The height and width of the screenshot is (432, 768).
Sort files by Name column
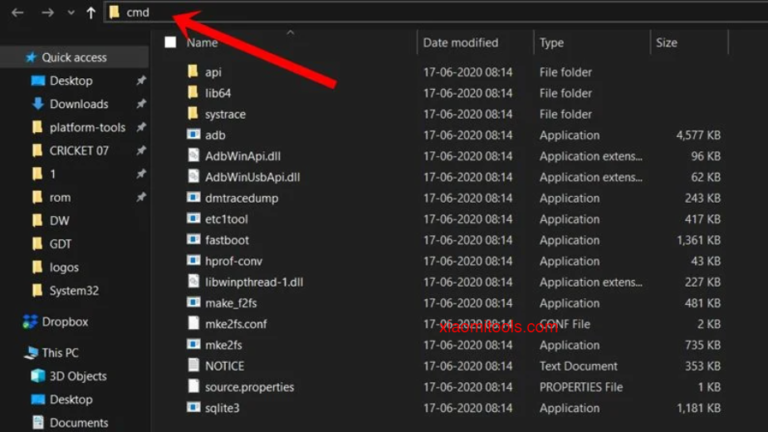coord(202,43)
